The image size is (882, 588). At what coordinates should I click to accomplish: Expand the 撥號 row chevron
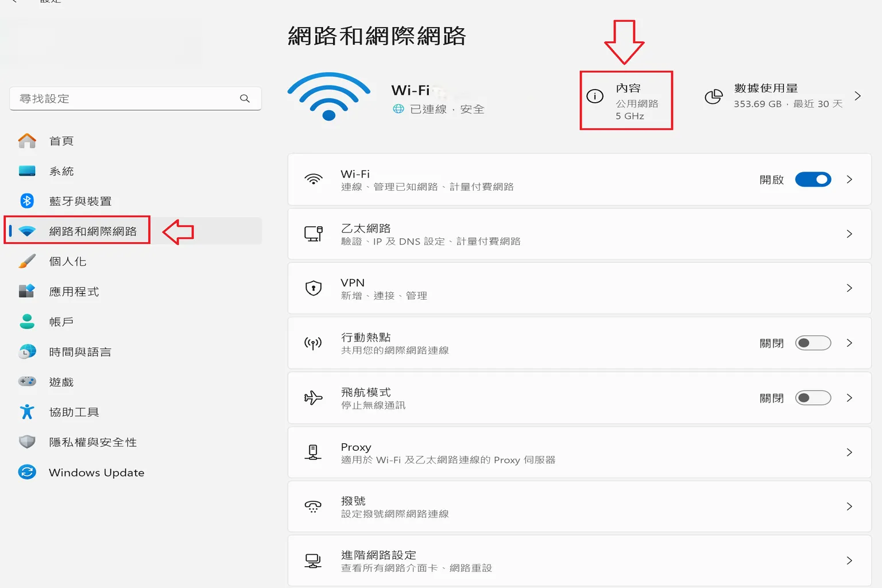tap(849, 506)
